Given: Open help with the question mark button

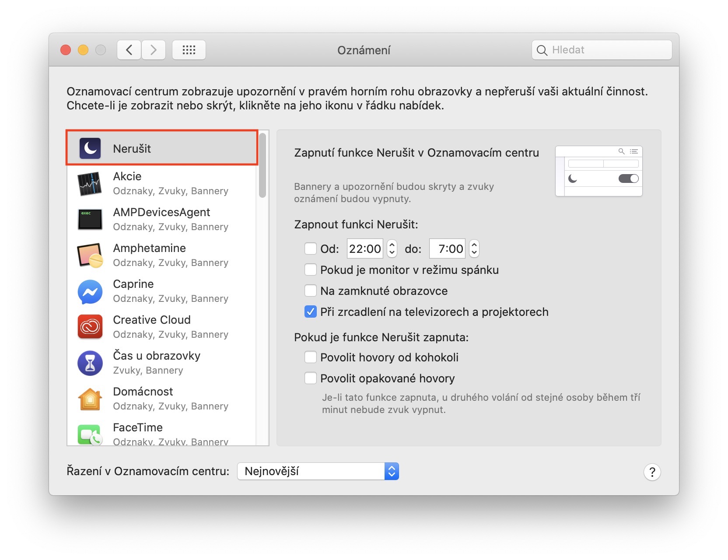Looking at the screenshot, I should 652,472.
